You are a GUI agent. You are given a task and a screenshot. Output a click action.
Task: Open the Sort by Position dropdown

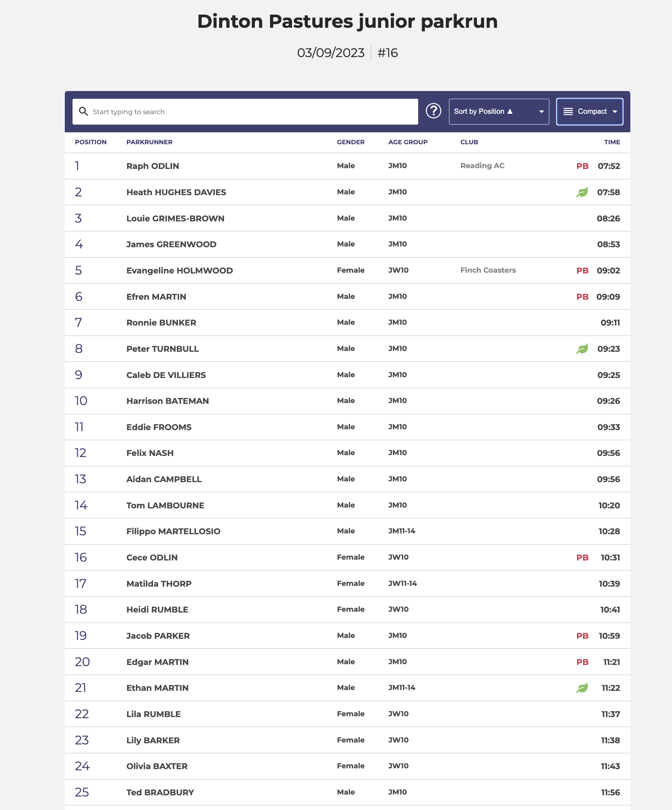click(498, 111)
